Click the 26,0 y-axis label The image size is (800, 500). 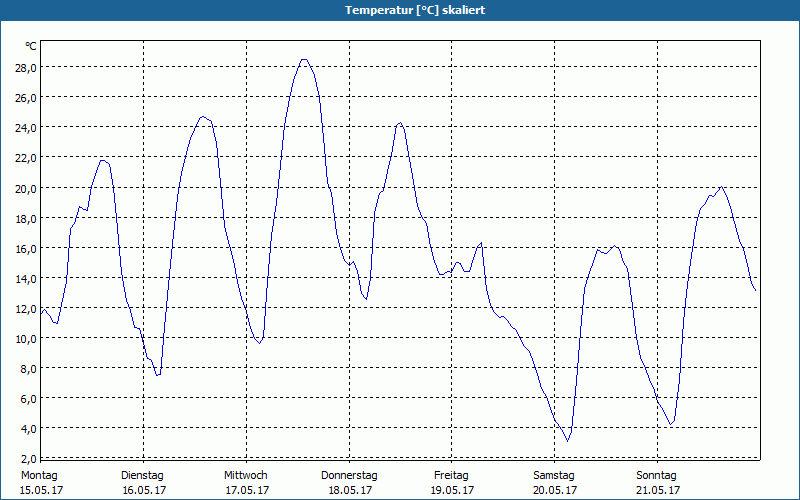pyautogui.click(x=25, y=98)
